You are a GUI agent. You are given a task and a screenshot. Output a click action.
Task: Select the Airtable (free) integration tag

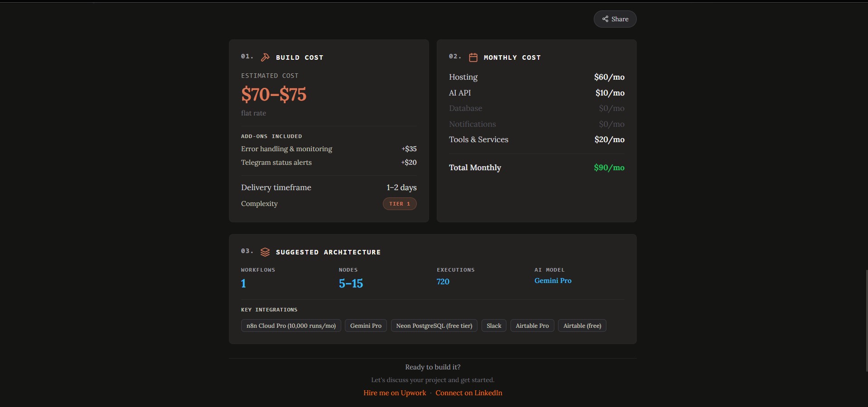582,326
